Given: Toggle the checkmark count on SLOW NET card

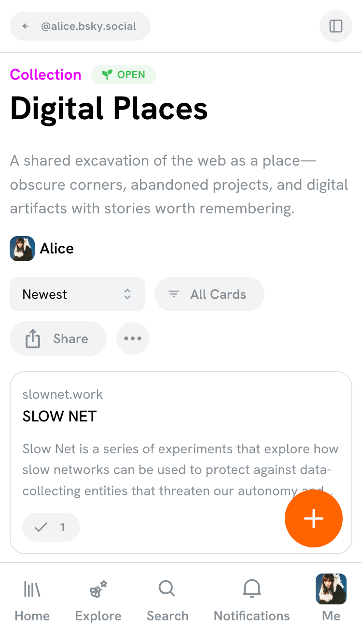Looking at the screenshot, I should tap(51, 527).
